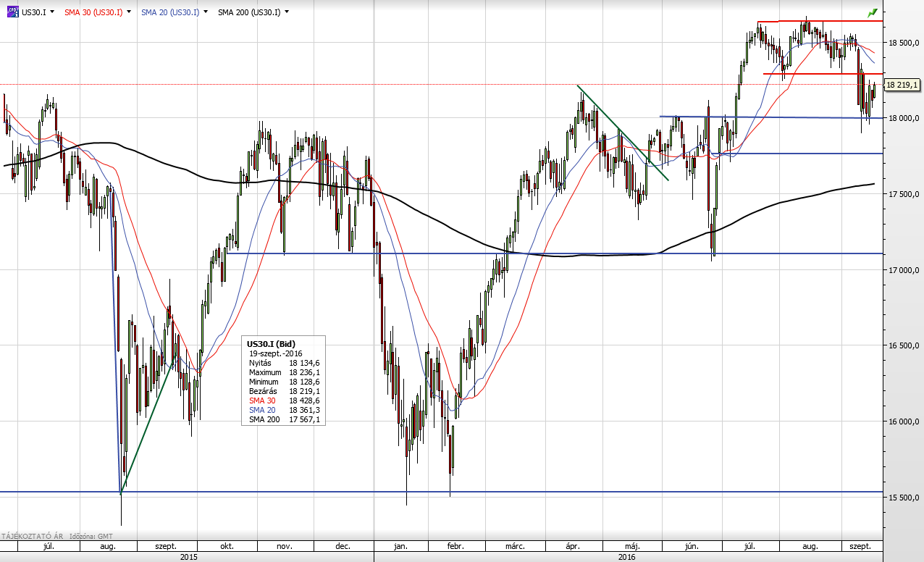The height and width of the screenshot is (562, 924).
Task: Click the SMA 30 value 18 428,6 in tooltip
Action: [306, 400]
